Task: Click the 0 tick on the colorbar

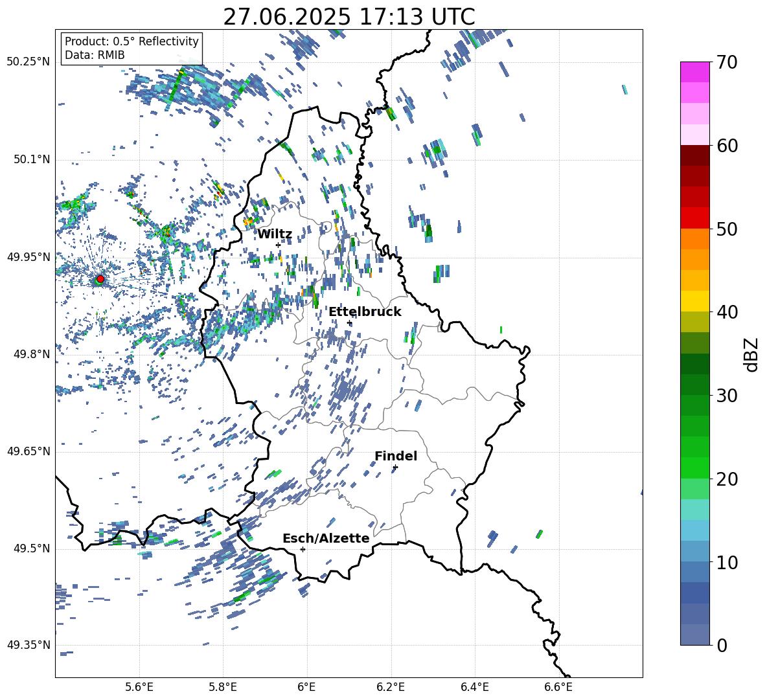Action: (x=722, y=645)
